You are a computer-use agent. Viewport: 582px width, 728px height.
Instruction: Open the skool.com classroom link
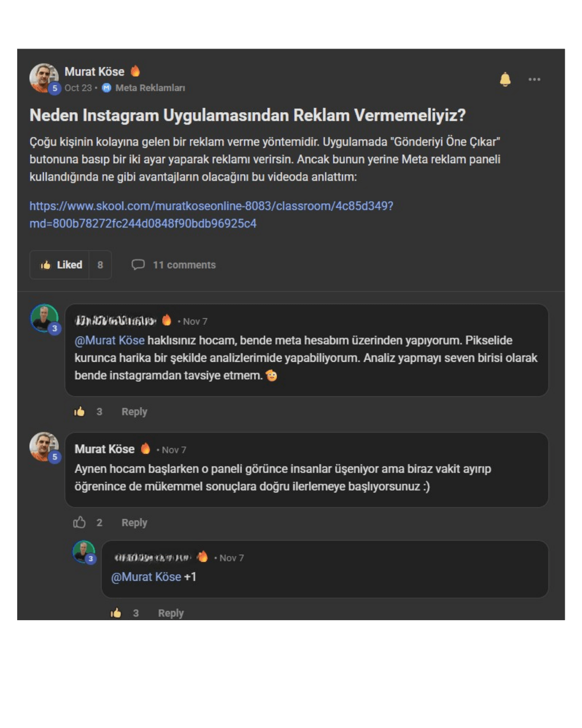(x=211, y=214)
